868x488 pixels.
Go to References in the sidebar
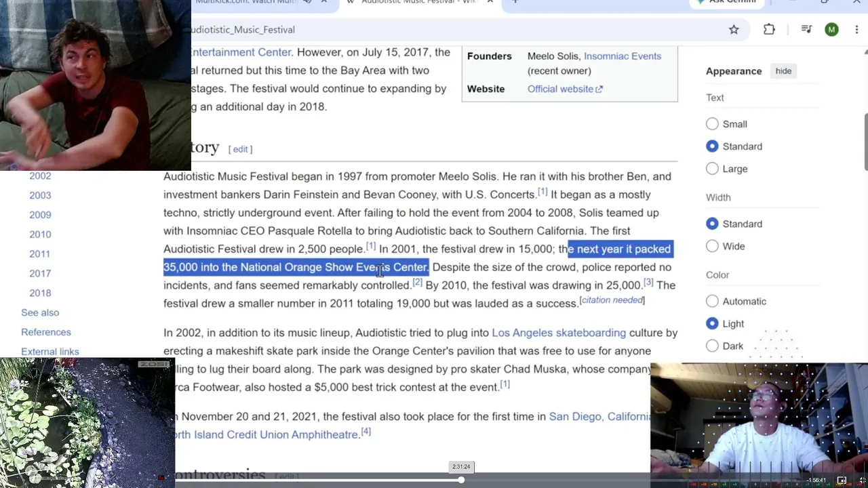click(46, 332)
